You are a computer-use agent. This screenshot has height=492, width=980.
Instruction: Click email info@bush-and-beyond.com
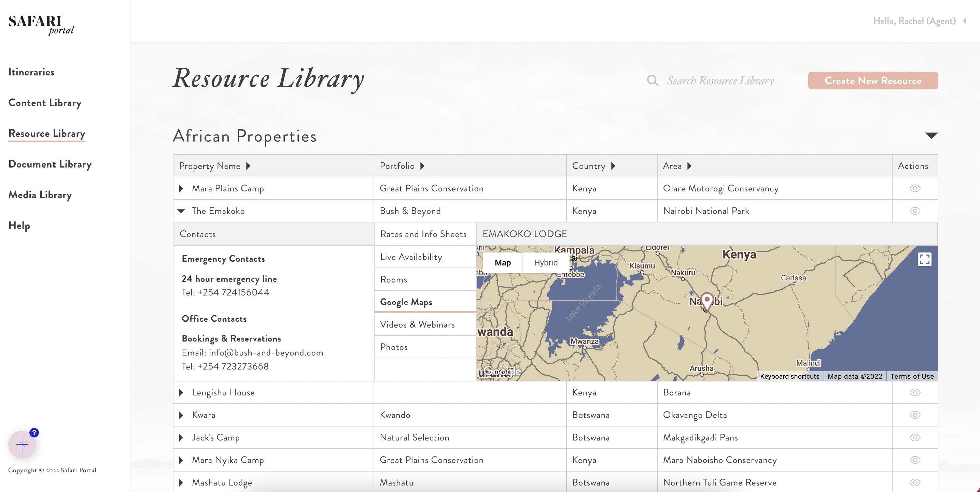(x=266, y=352)
